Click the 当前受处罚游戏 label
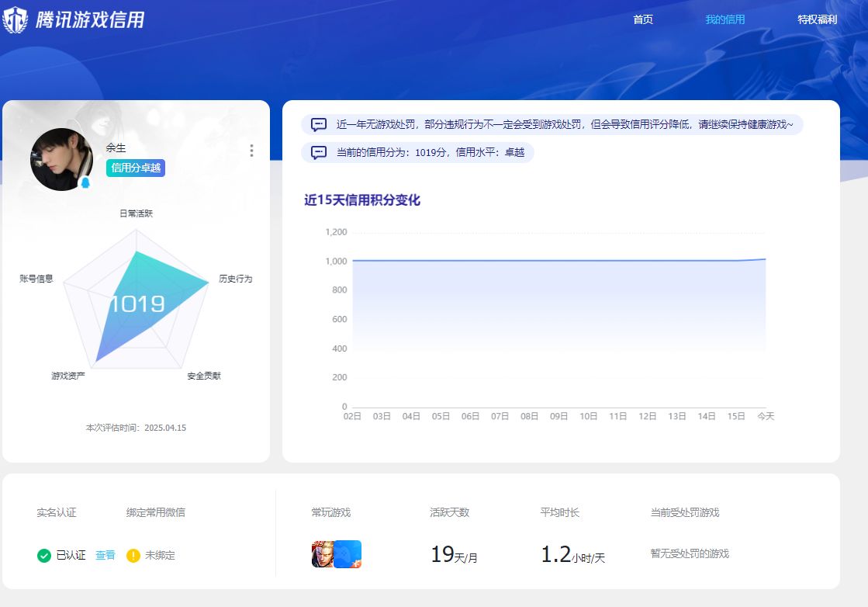This screenshot has height=607, width=868. (685, 512)
